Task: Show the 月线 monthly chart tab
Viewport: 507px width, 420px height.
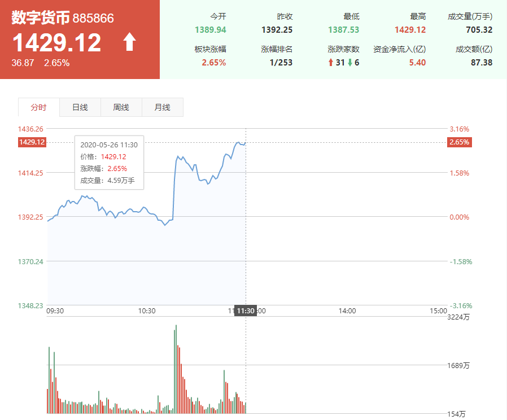Action: coord(162,107)
